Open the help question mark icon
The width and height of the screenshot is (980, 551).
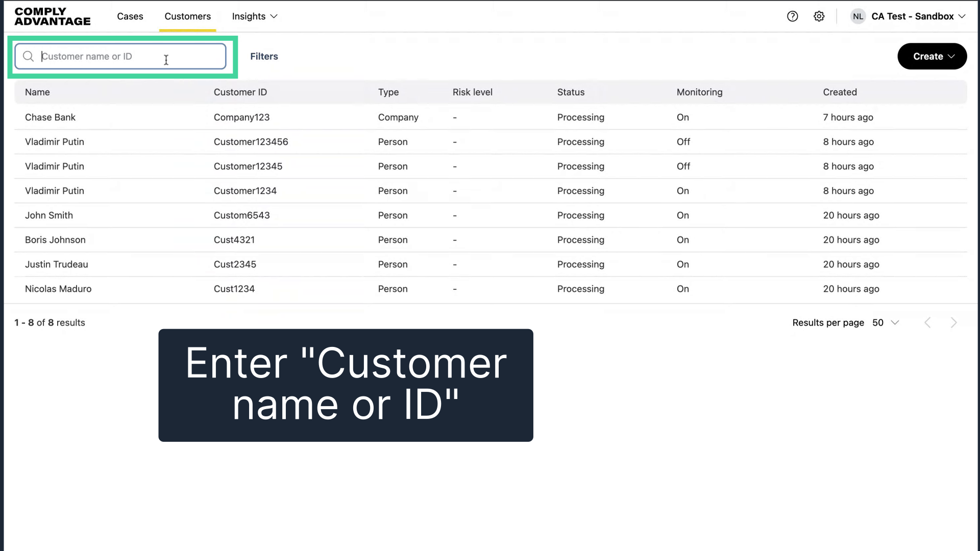coord(793,16)
